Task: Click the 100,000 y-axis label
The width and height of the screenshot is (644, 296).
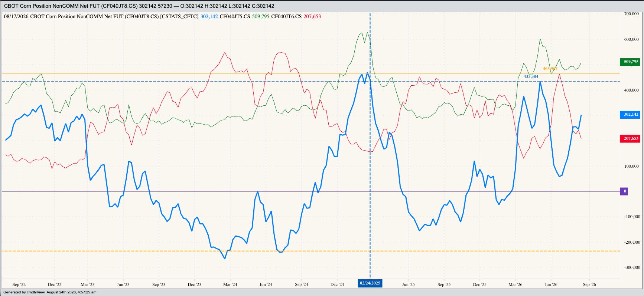Action: pyautogui.click(x=631, y=166)
